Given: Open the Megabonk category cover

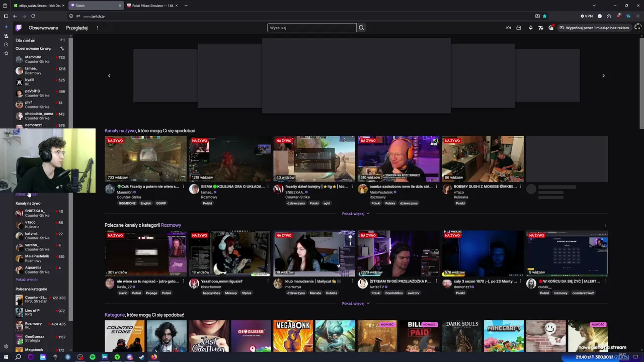Looking at the screenshot, I should pos(293,336).
